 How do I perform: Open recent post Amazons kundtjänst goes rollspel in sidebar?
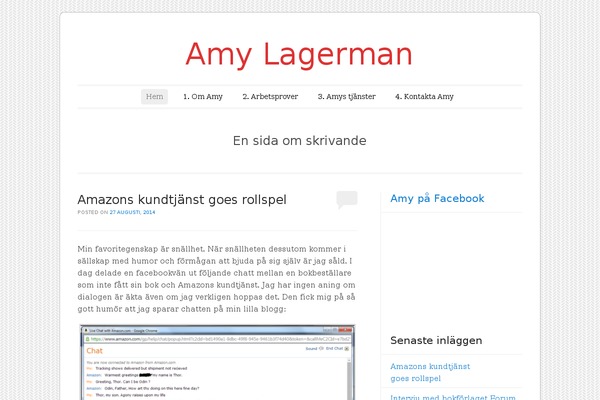430,372
